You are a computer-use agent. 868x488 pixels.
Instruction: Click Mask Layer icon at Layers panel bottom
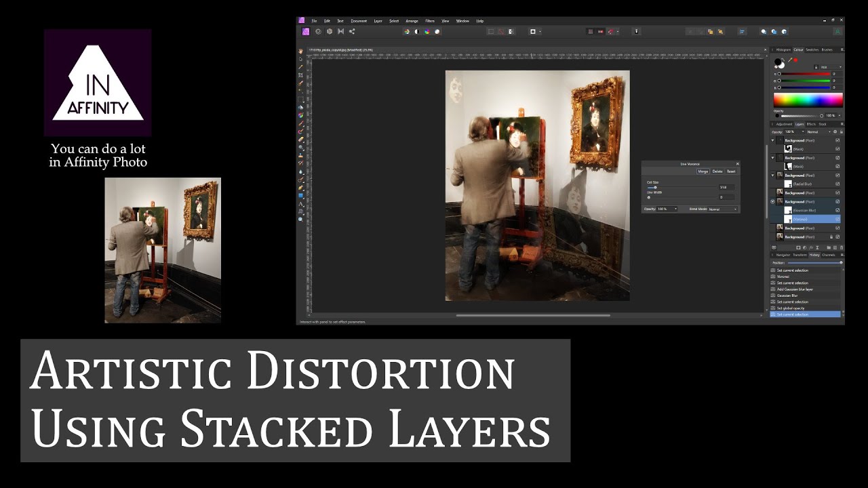click(x=798, y=247)
